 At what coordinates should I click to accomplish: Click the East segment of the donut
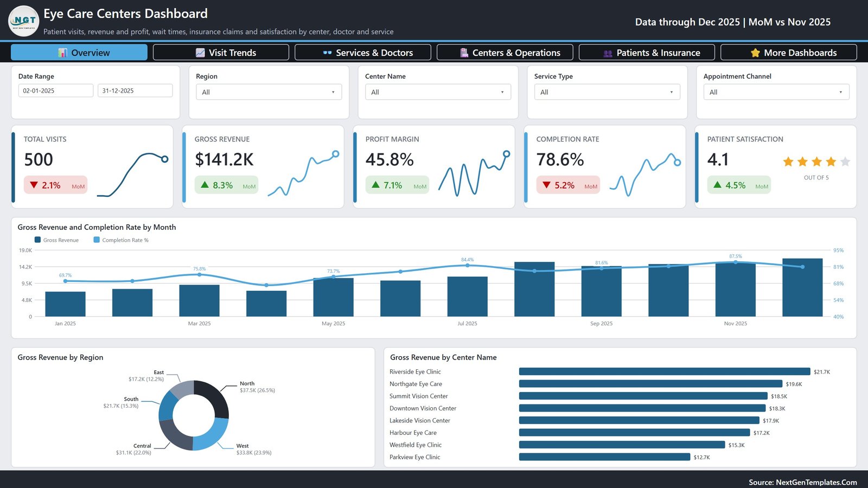pyautogui.click(x=183, y=388)
